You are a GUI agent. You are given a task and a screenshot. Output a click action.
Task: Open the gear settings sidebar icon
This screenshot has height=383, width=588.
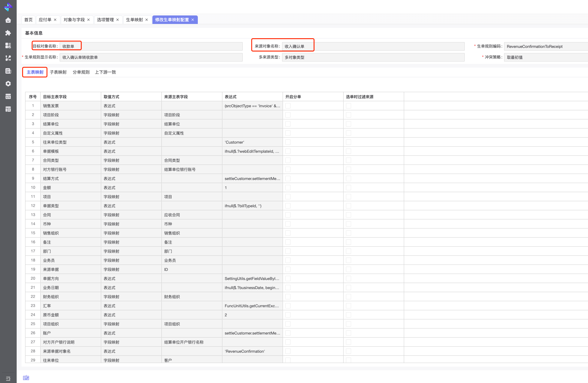tap(8, 84)
